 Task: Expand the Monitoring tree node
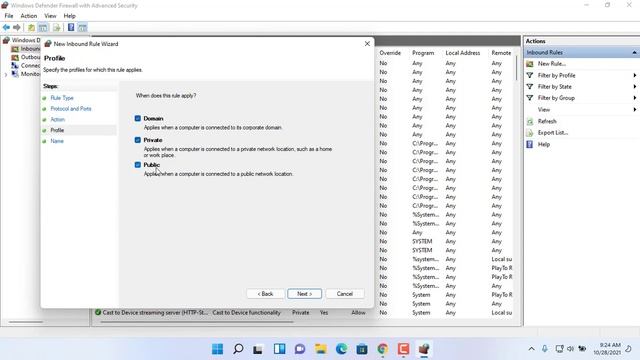(6, 74)
